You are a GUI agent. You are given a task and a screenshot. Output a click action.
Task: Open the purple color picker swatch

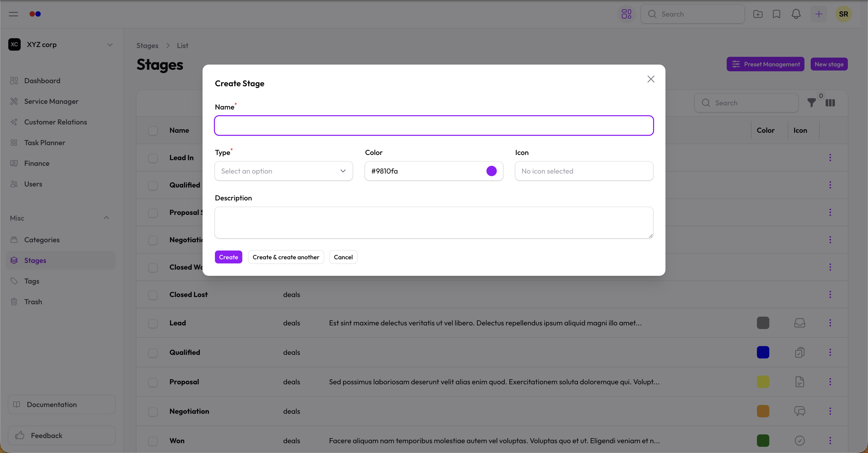(491, 171)
